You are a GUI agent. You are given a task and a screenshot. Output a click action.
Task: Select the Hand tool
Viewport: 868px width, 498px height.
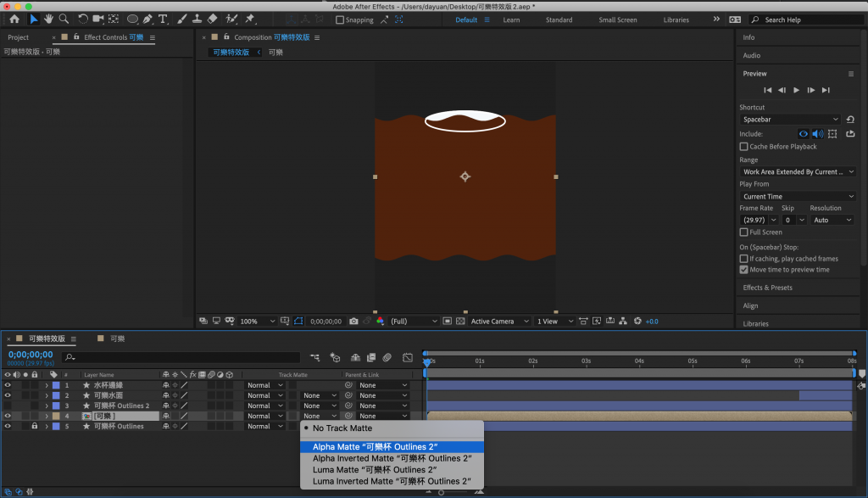pyautogui.click(x=49, y=19)
